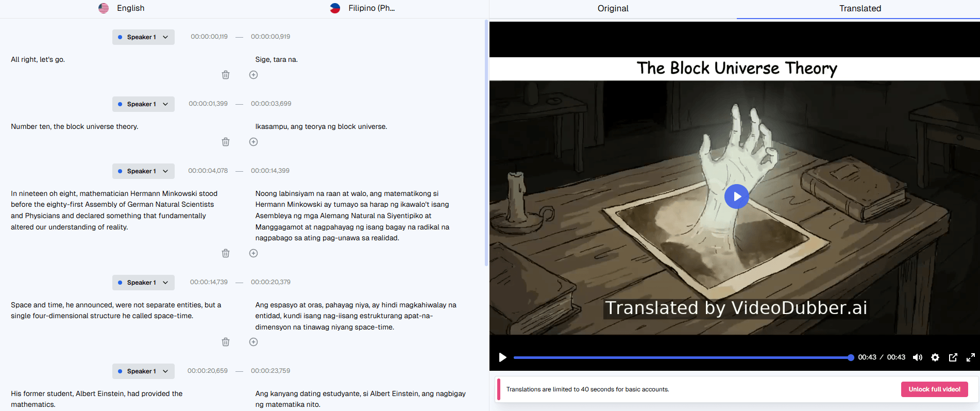Click the transcript panel vertical scrollbar
This screenshot has width=980, height=411.
coord(486,143)
